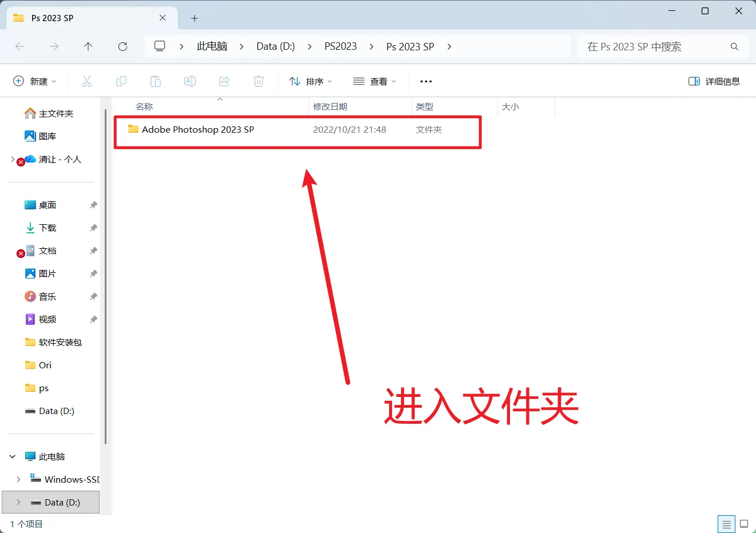Viewport: 756px width, 533px height.
Task: Switch to details list view in status bar
Action: click(727, 524)
